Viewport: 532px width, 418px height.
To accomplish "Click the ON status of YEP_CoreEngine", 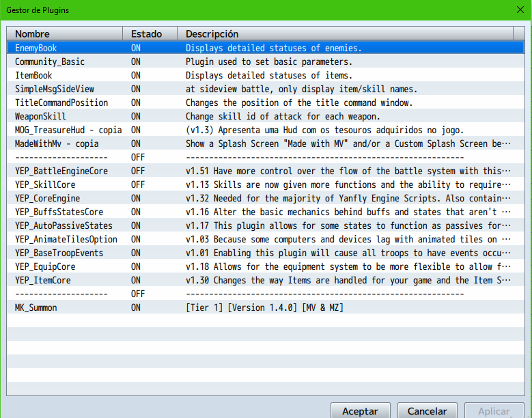I will [x=136, y=198].
